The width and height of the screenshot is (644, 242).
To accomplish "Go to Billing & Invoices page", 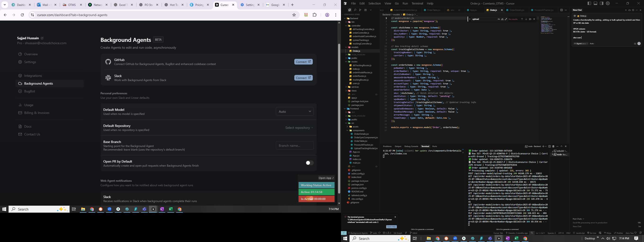I will click(x=37, y=113).
